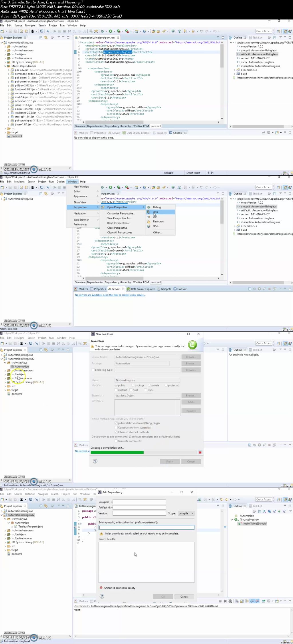Click Cancel in the Add Dependency dialog
The width and height of the screenshot is (293, 644).
tap(184, 597)
